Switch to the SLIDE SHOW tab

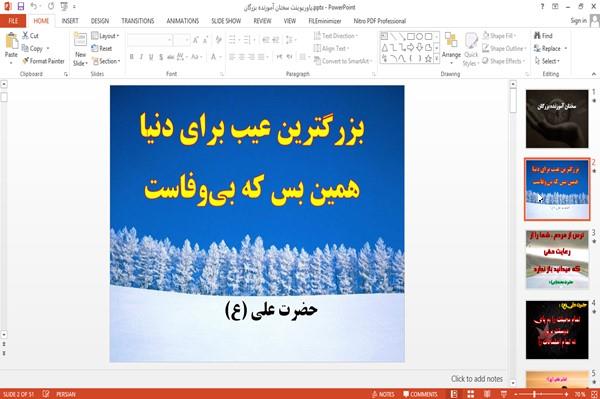[x=226, y=21]
